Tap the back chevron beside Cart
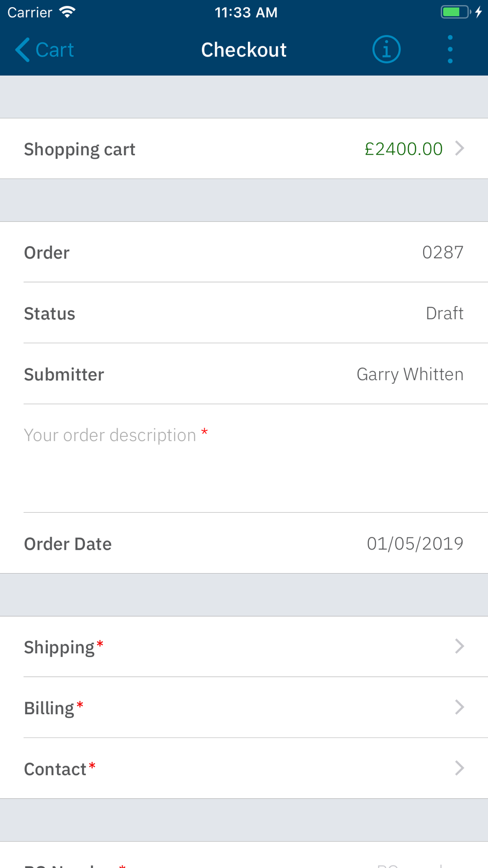This screenshot has height=868, width=488. tap(22, 50)
